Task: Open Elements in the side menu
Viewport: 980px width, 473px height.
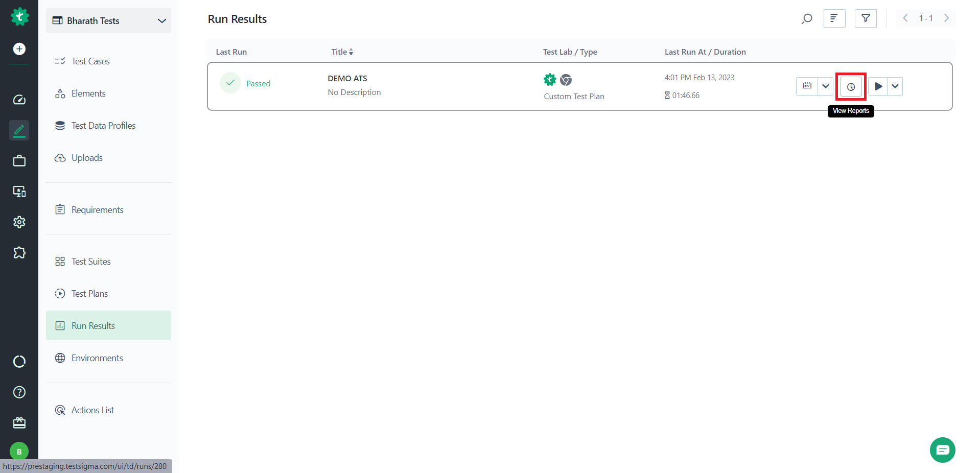Action: pyautogui.click(x=108, y=93)
